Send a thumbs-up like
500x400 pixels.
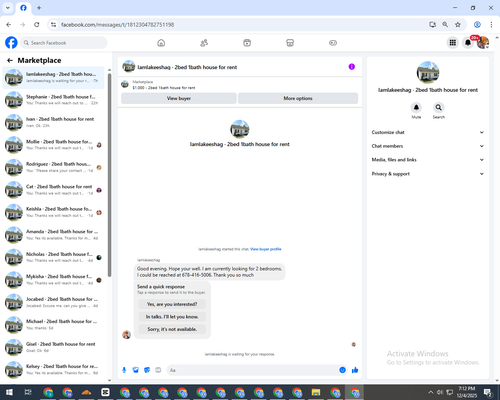pos(355,370)
